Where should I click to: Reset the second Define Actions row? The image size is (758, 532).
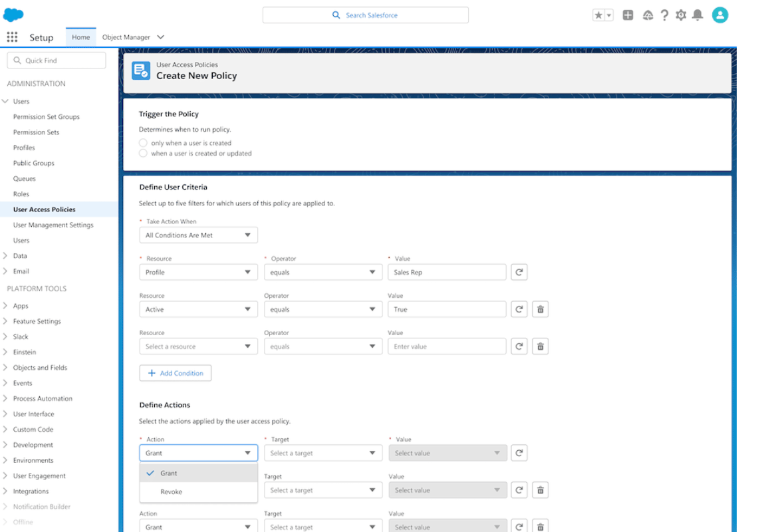pyautogui.click(x=519, y=490)
